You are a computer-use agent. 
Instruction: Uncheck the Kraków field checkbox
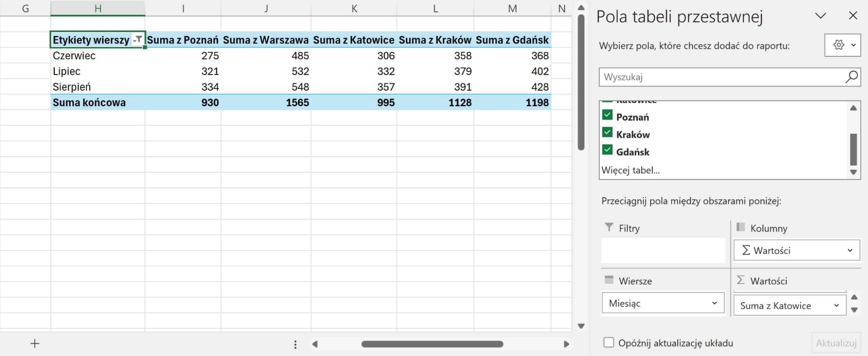607,133
